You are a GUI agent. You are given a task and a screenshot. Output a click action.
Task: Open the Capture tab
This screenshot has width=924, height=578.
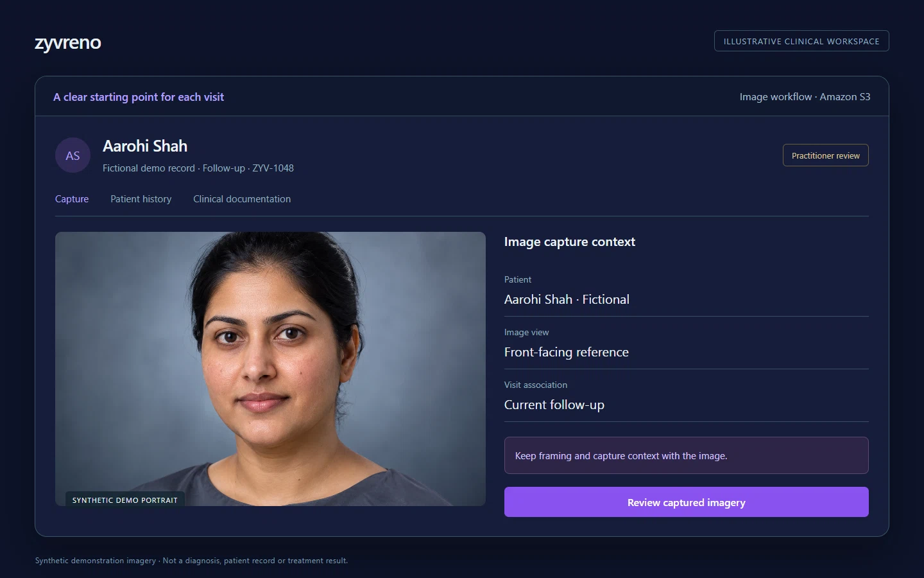click(72, 199)
